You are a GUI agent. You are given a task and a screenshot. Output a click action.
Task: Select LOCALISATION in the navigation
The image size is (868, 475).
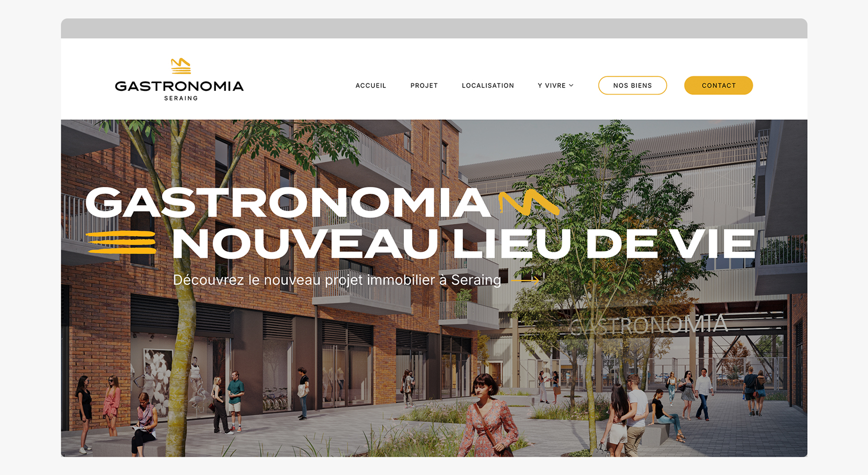488,85
